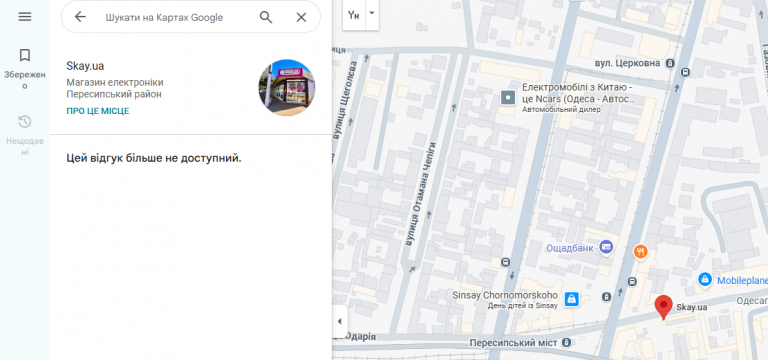Select Пересипський міст transit stop icon
The image size is (768, 360).
[x=567, y=342]
